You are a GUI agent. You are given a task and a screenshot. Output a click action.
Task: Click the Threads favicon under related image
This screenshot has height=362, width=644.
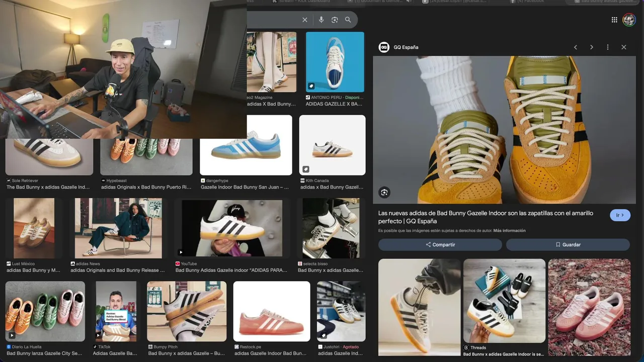point(466,347)
